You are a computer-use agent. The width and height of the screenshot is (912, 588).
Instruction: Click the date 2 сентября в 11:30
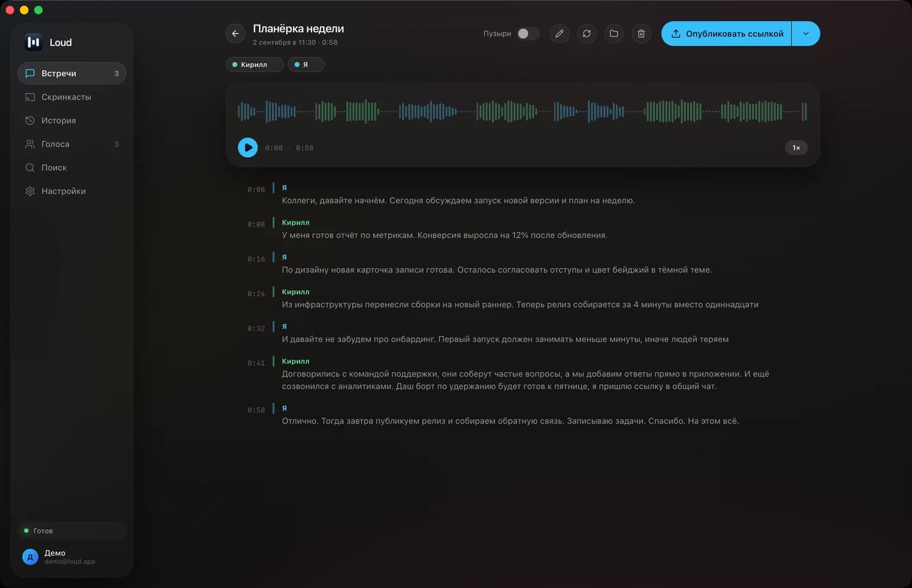tap(284, 43)
